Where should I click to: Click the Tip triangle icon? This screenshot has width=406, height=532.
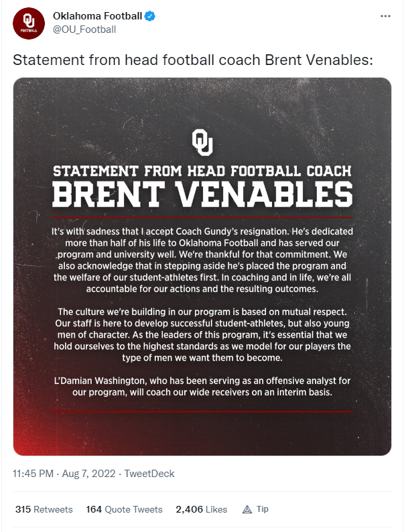247,509
